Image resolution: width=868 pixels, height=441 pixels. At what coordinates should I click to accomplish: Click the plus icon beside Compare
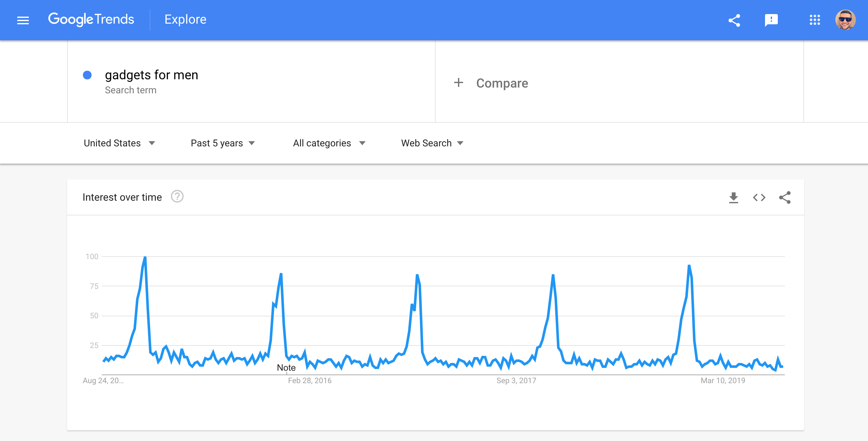point(458,82)
